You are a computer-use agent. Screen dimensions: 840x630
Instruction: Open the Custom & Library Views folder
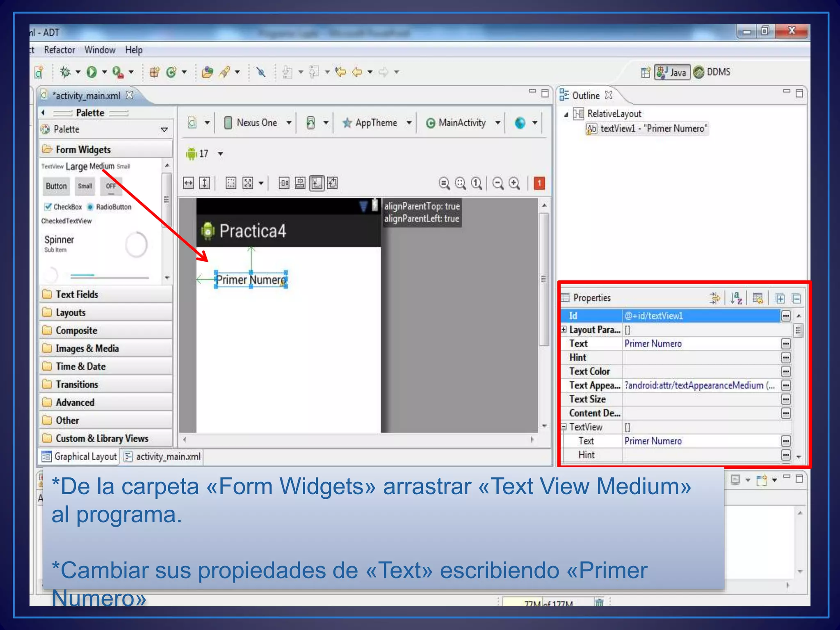106,438
